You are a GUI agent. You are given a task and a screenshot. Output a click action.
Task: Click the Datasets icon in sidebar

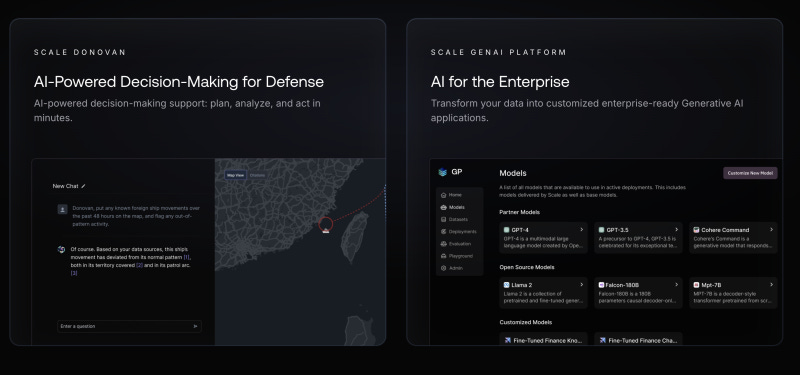click(443, 219)
